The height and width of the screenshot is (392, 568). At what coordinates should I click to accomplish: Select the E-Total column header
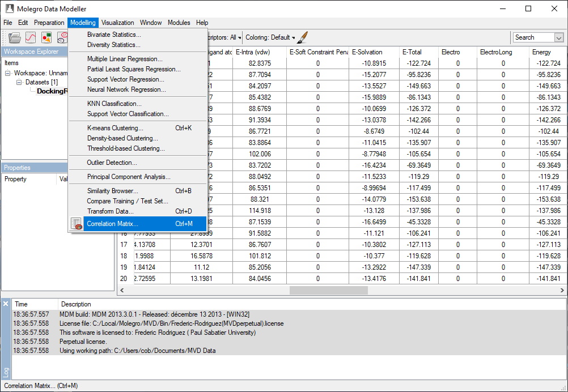point(419,52)
